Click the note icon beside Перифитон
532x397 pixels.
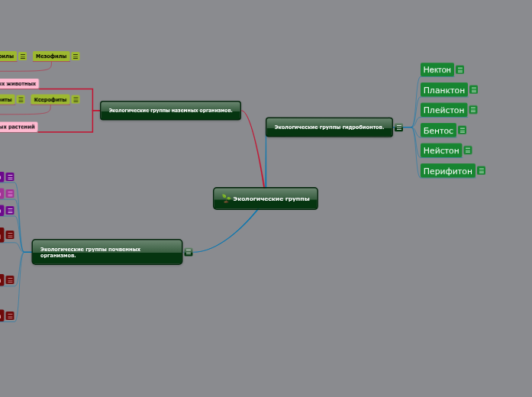(x=482, y=171)
